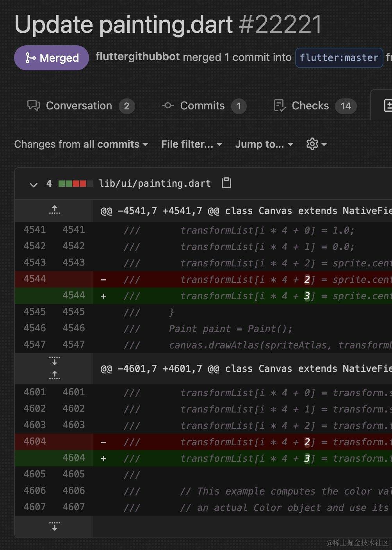Viewport: 392px width, 550px height.
Task: Click the first hunk header @@ -4541,7
Action: click(246, 211)
